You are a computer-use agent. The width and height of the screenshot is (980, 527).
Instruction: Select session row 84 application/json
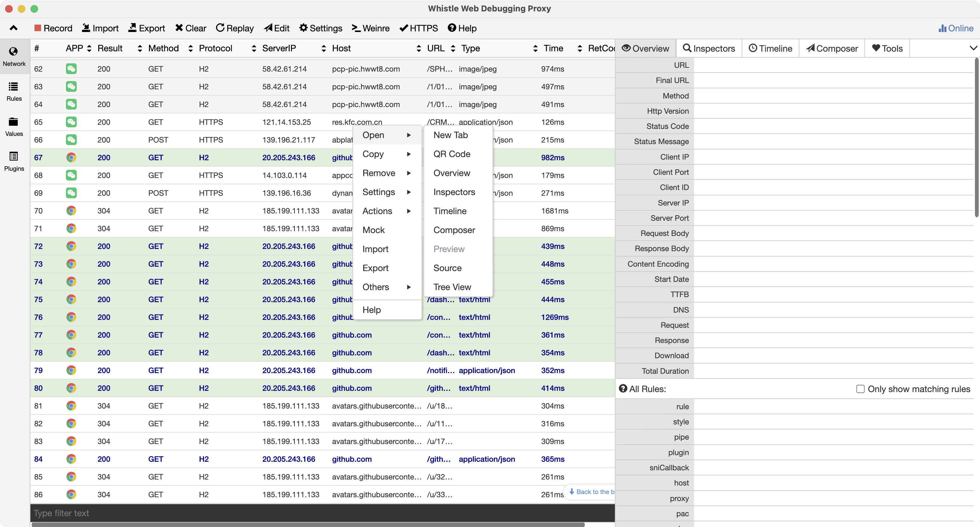click(x=322, y=459)
